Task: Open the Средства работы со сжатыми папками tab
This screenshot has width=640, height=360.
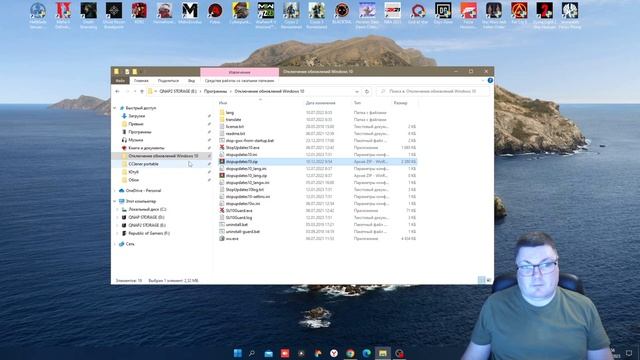Action: click(239, 81)
